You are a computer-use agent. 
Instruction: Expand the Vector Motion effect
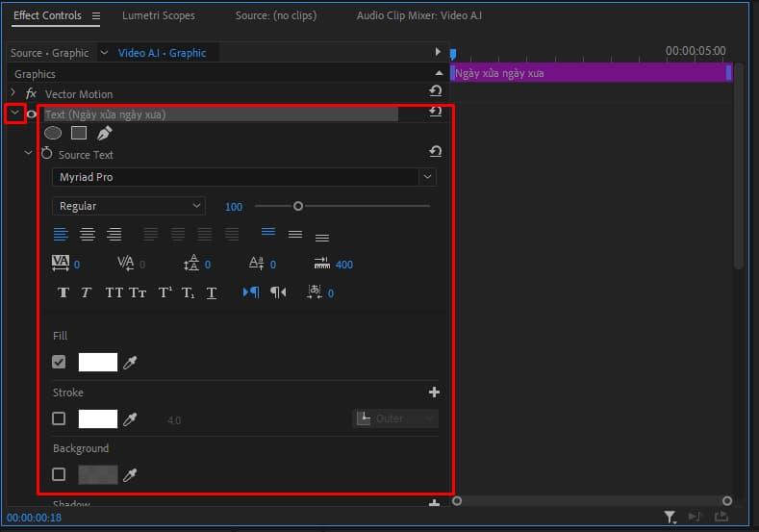[x=13, y=92]
